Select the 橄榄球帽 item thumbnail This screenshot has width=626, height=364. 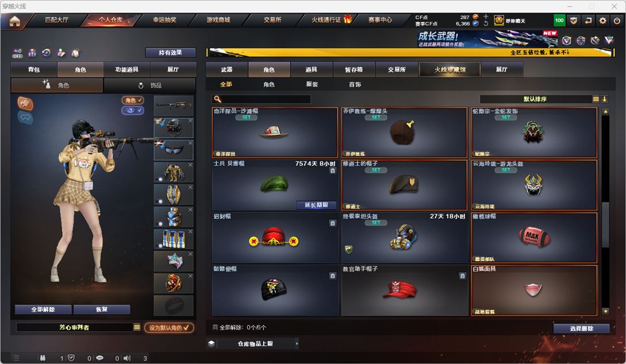[534, 238]
